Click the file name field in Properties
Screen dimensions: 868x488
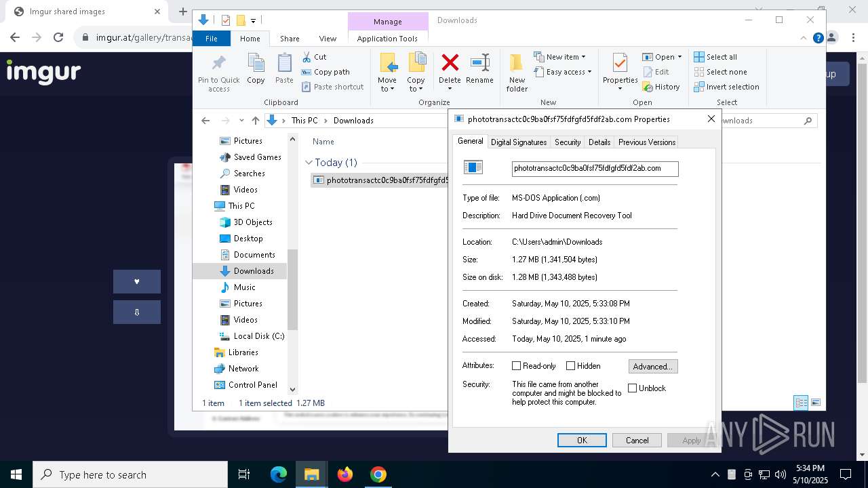(x=595, y=168)
